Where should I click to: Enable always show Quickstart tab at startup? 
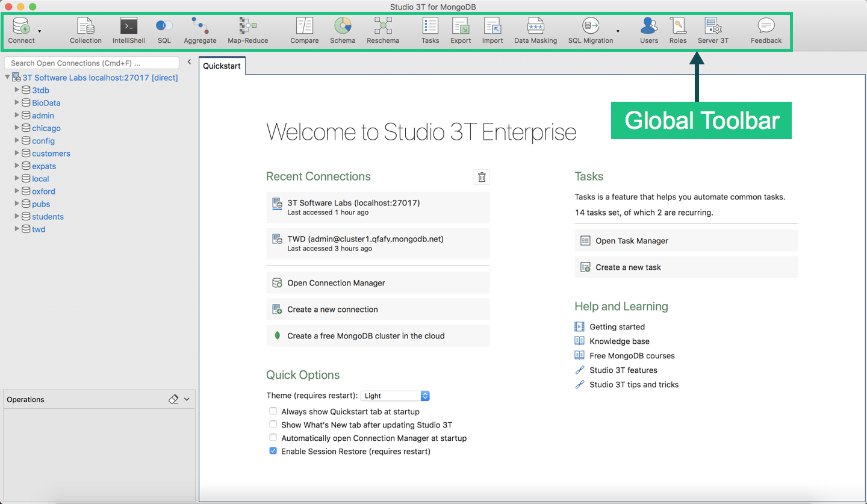[x=273, y=410]
